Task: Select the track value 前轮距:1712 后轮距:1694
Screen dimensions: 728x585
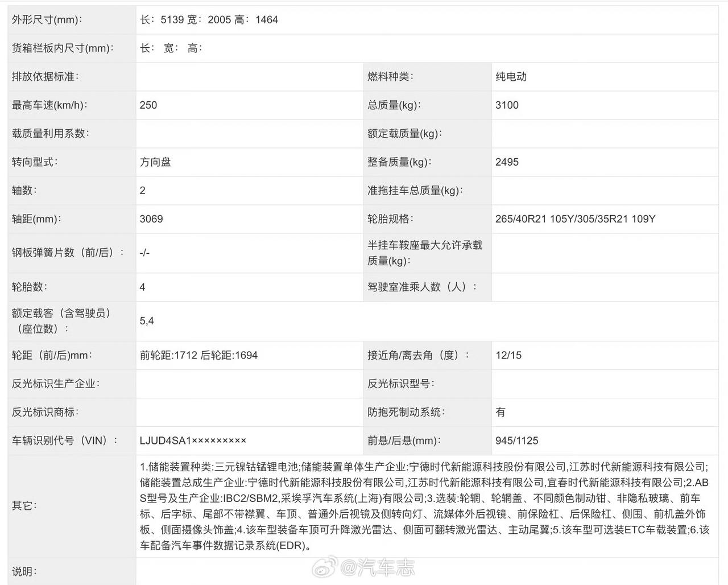Action: coord(198,355)
